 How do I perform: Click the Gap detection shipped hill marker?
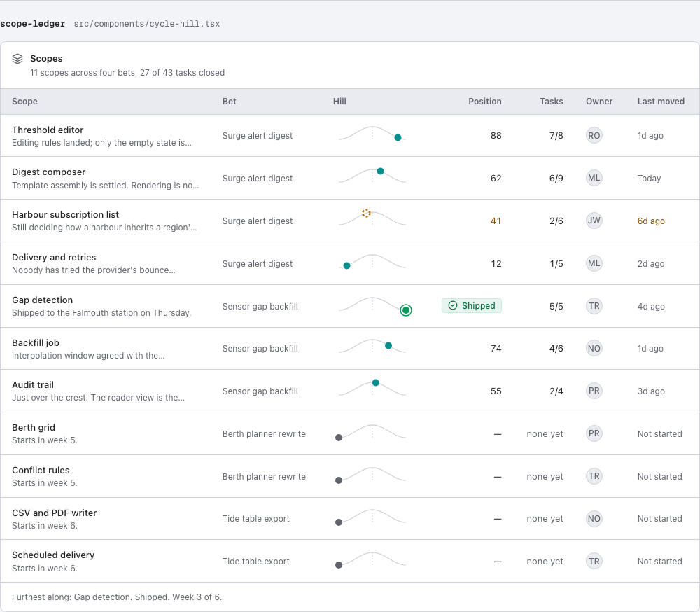pos(406,310)
